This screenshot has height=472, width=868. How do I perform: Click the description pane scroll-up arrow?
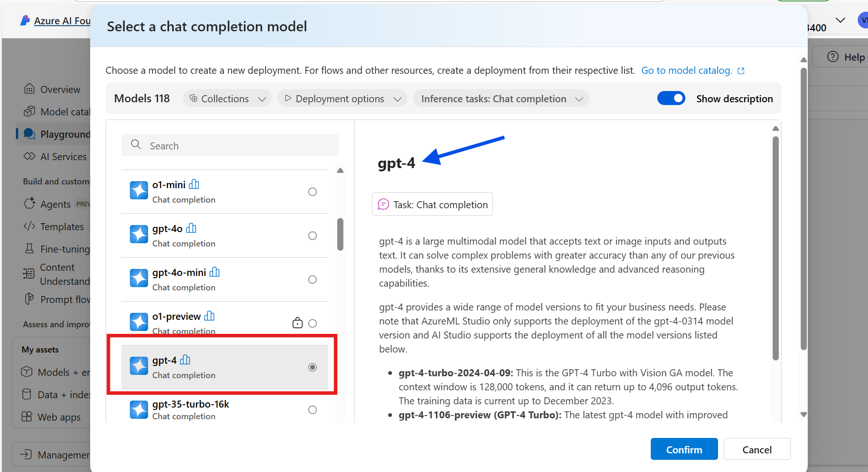tap(776, 128)
